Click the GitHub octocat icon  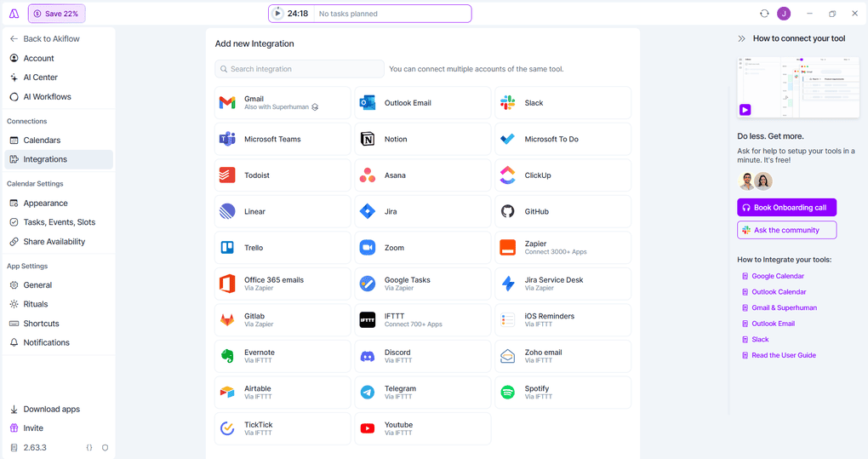pos(508,211)
